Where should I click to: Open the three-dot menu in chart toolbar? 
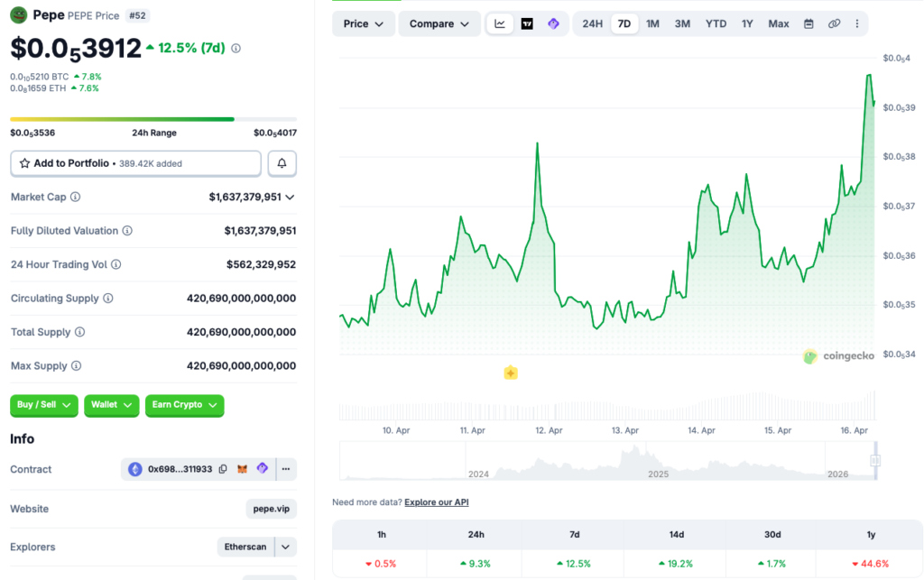pyautogui.click(x=856, y=23)
